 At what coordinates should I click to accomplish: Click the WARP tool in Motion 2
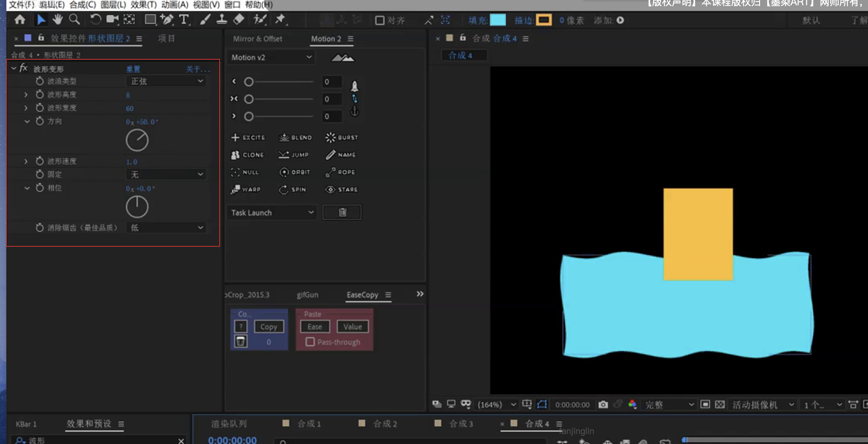tap(246, 190)
